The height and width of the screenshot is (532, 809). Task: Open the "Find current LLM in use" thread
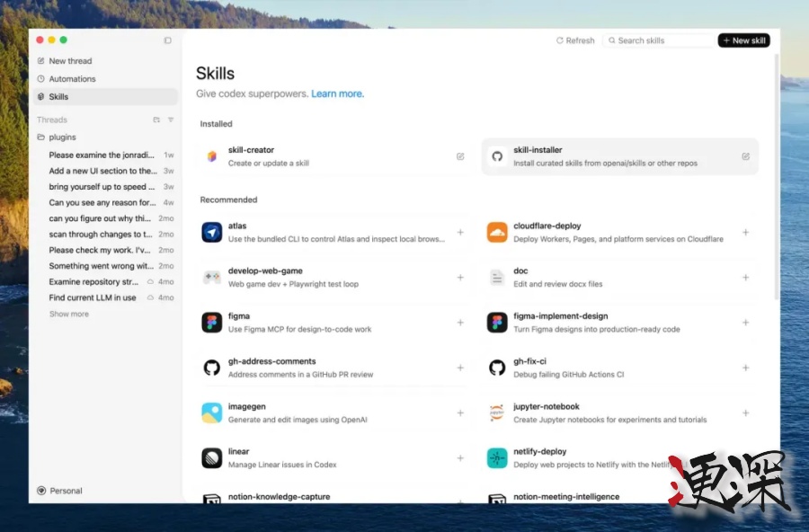tap(93, 297)
